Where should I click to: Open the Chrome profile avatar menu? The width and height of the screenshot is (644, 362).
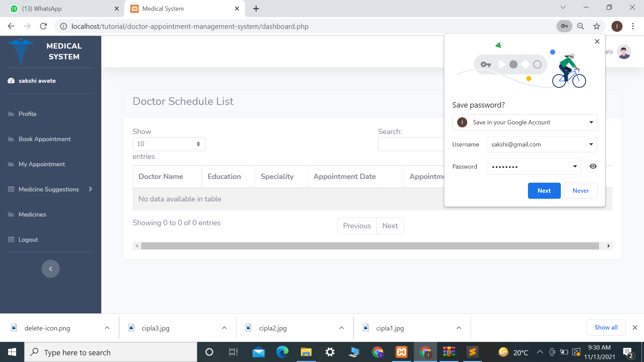[x=616, y=26]
